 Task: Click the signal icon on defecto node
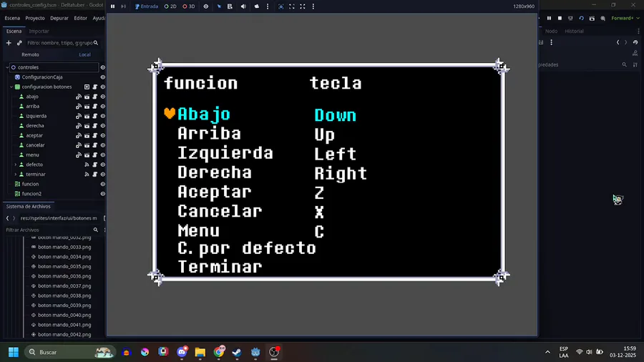point(87,165)
